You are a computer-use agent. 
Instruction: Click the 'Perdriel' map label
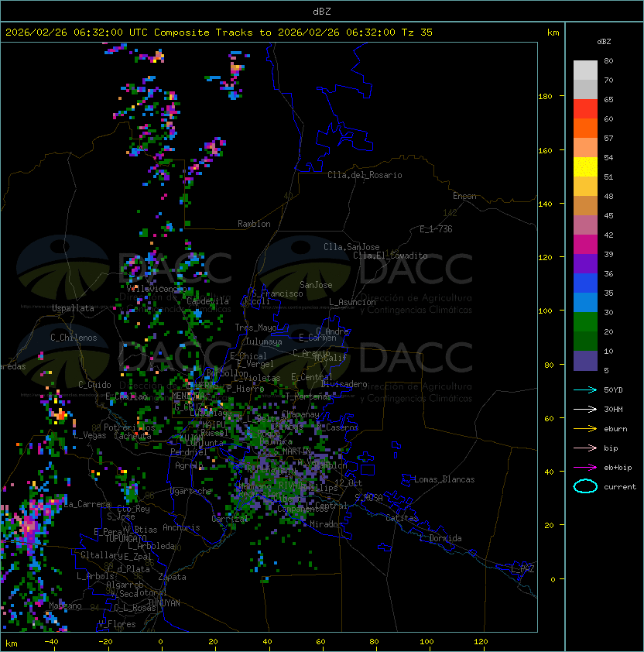[188, 452]
